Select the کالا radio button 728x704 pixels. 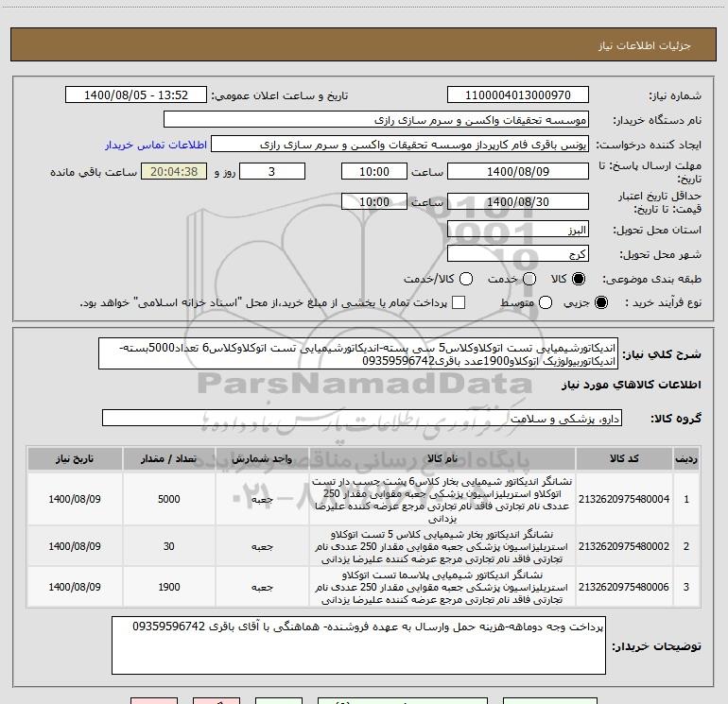tap(579, 279)
